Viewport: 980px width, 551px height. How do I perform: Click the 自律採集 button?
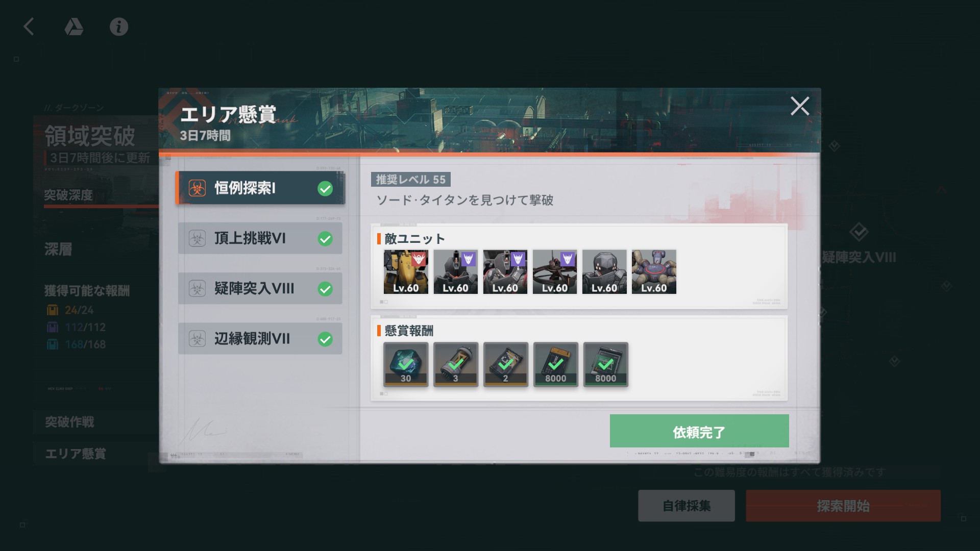pyautogui.click(x=687, y=506)
